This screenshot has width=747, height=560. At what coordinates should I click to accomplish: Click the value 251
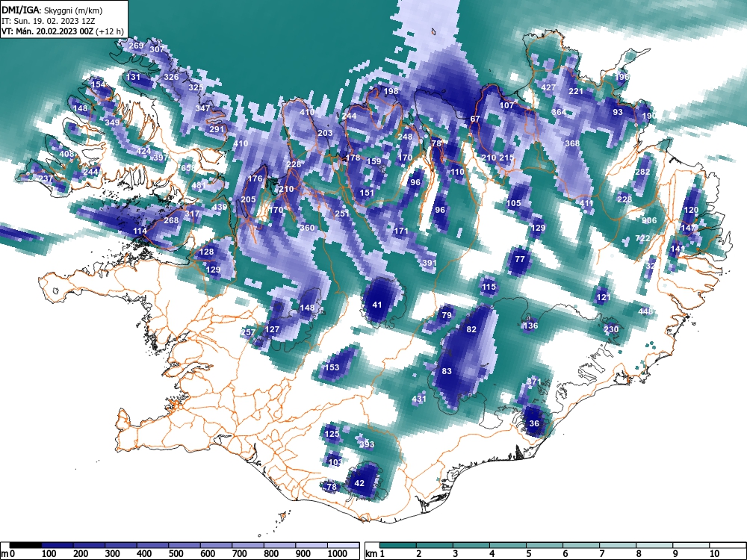[x=342, y=214]
